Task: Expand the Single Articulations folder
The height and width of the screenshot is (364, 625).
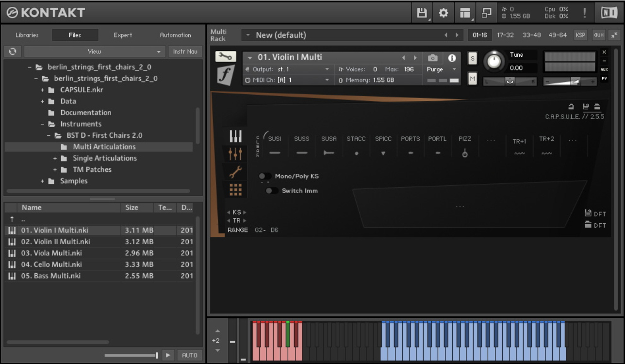Action: [55, 158]
